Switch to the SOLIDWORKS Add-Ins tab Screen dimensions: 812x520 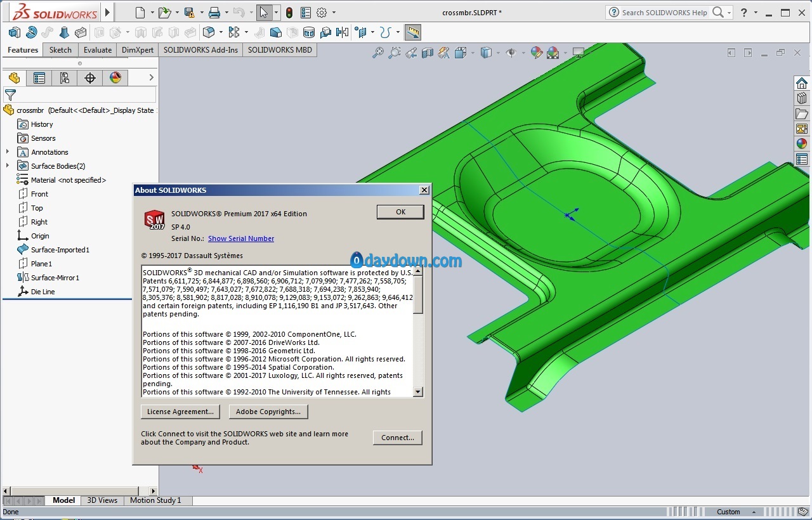tap(201, 50)
